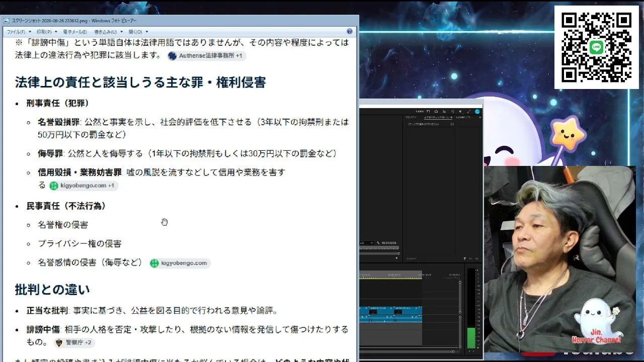The image size is (644, 362).
Task: Open the 開く(O) menu
Action: pyautogui.click(x=138, y=32)
